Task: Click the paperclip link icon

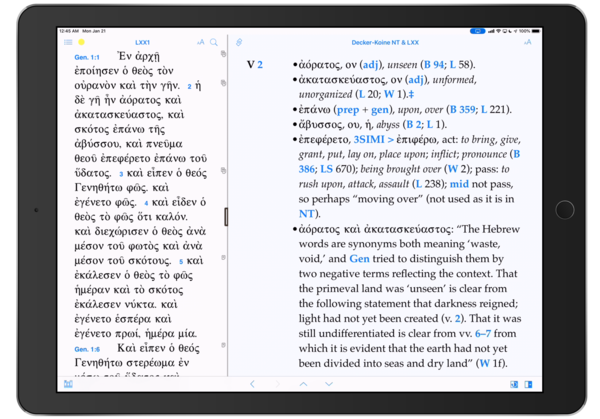Action: (x=240, y=42)
